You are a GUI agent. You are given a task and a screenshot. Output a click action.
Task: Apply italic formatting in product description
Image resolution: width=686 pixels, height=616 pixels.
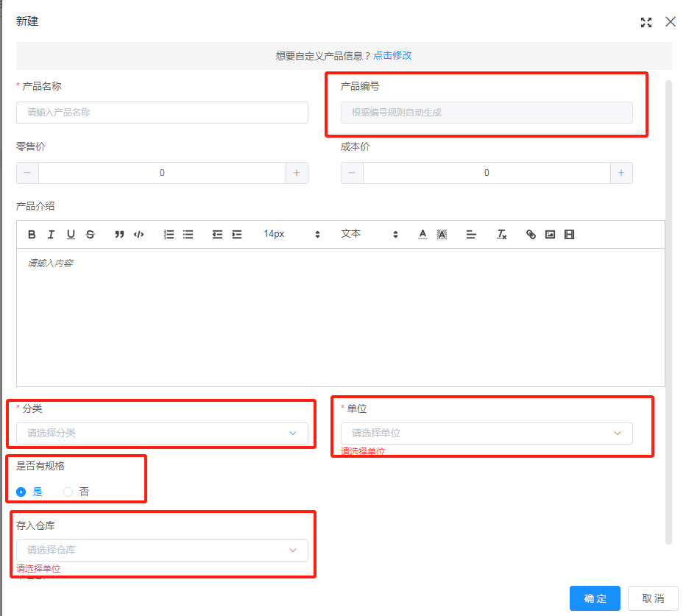click(x=51, y=234)
